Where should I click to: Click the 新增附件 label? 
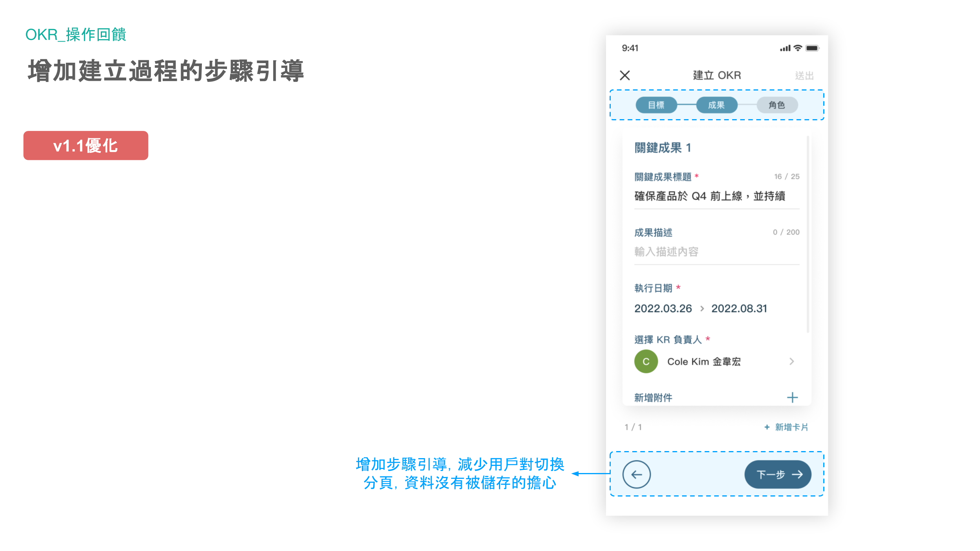653,398
